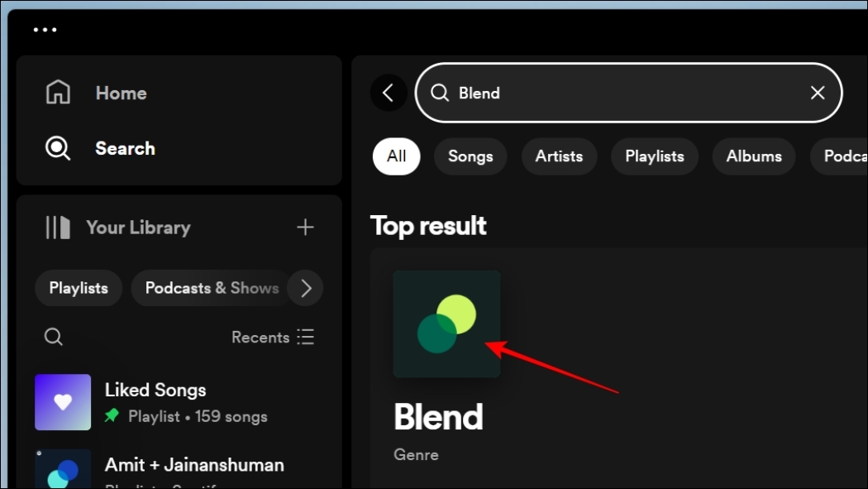Enable the Artists search filter
The width and height of the screenshot is (868, 489).
click(559, 156)
